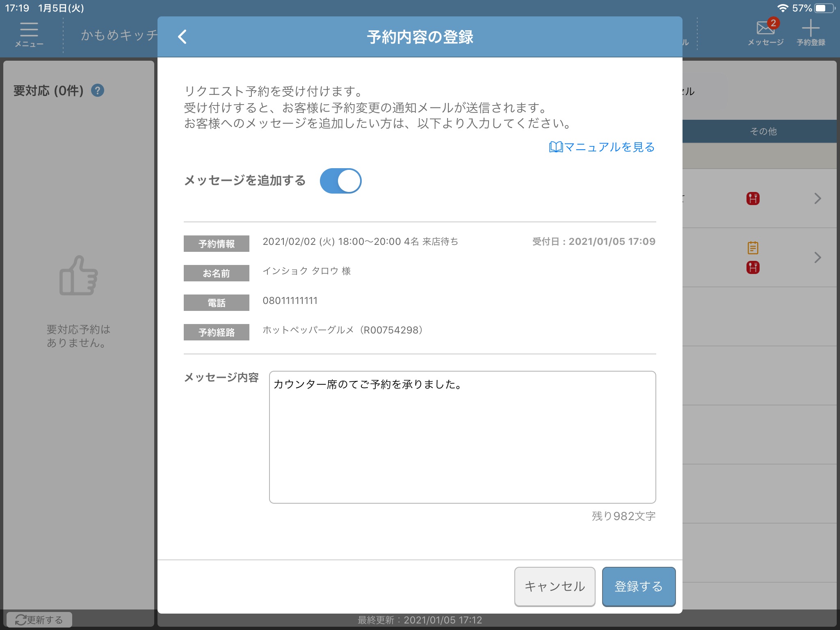
Task: Click the 登録する button
Action: tap(639, 587)
